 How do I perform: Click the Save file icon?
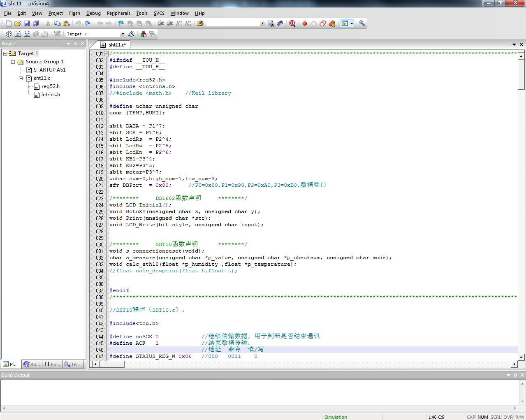[27, 23]
